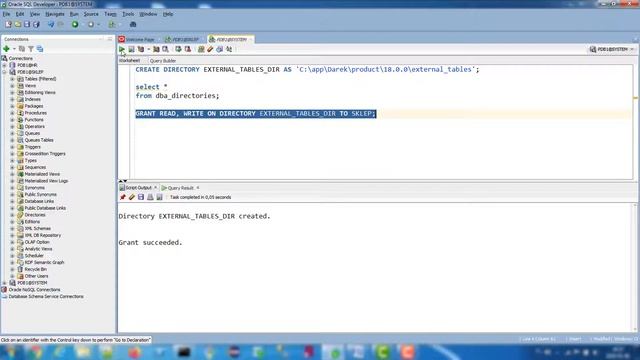Viewport: 640px width, 360px height.
Task: Select the Functions tree item
Action: pyautogui.click(x=34, y=120)
